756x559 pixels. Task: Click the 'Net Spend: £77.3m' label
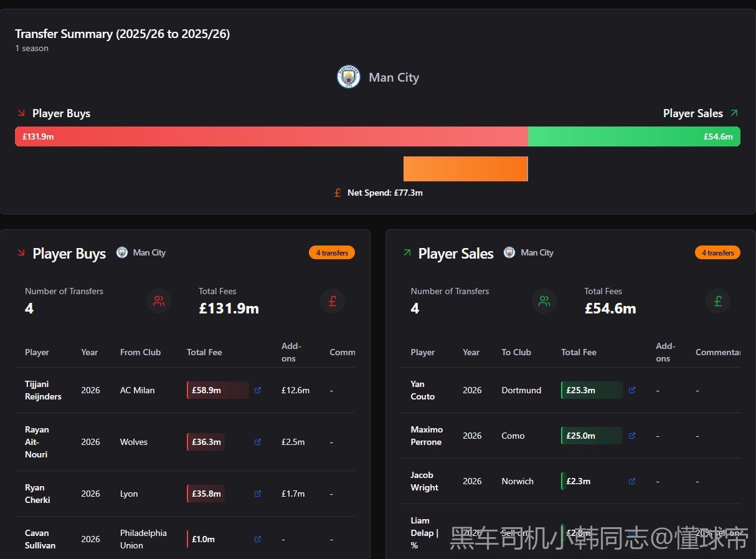tap(385, 193)
